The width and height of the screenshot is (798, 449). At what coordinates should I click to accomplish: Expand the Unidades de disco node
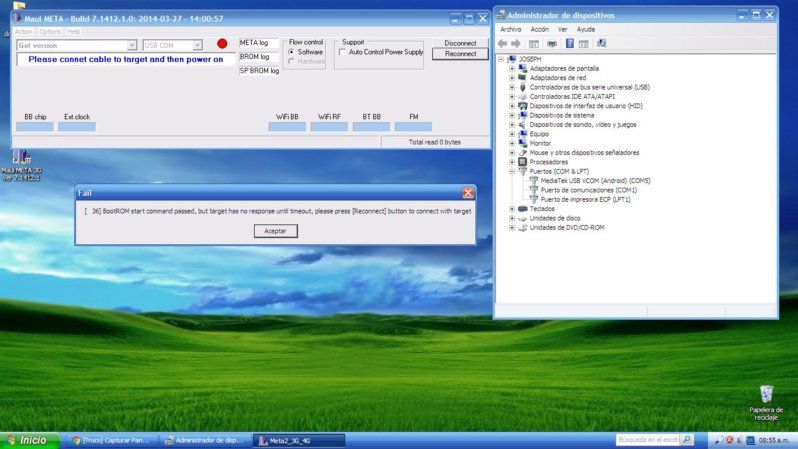point(512,218)
